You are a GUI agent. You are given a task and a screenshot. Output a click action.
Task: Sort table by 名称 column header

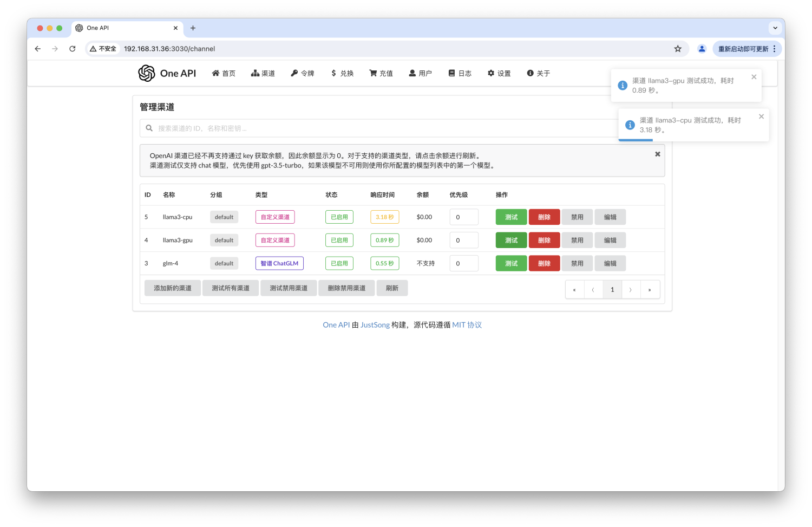coord(169,195)
